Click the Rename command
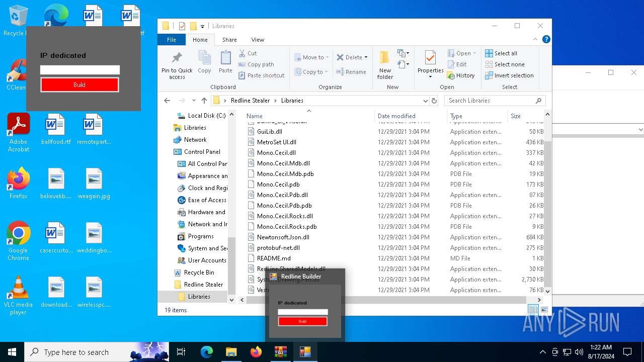The image size is (644, 362). [x=351, y=72]
